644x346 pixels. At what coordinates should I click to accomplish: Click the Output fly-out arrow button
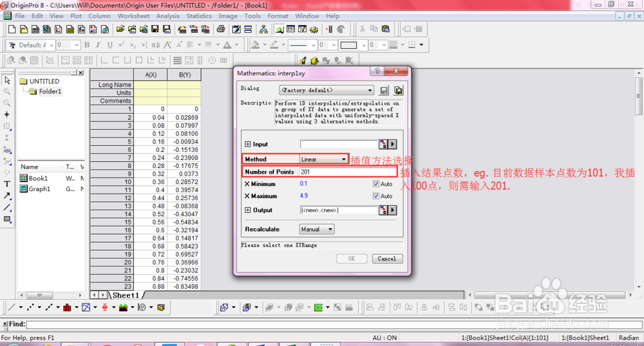tap(393, 210)
